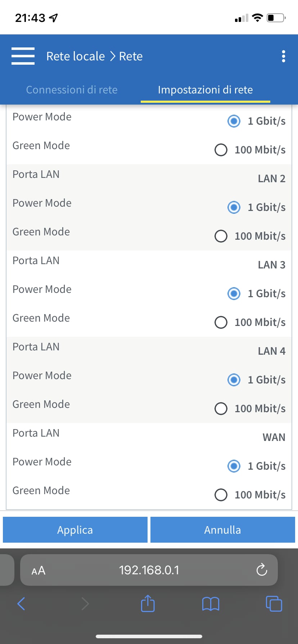Select the Impostazioni di rete tab

point(205,89)
